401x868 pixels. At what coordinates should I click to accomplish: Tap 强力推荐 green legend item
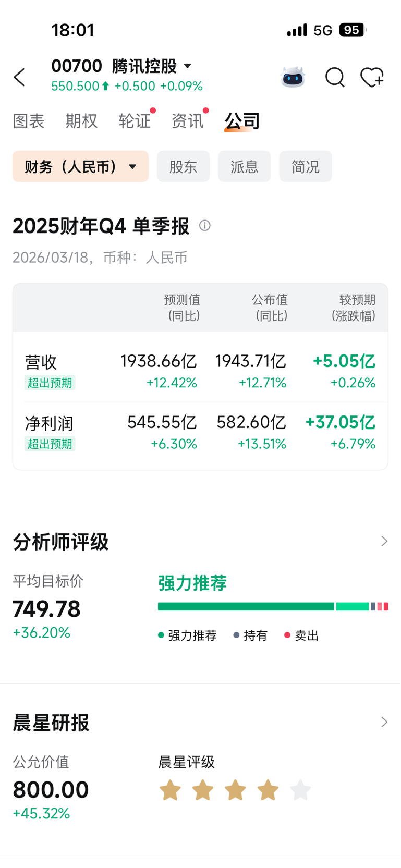[187, 635]
